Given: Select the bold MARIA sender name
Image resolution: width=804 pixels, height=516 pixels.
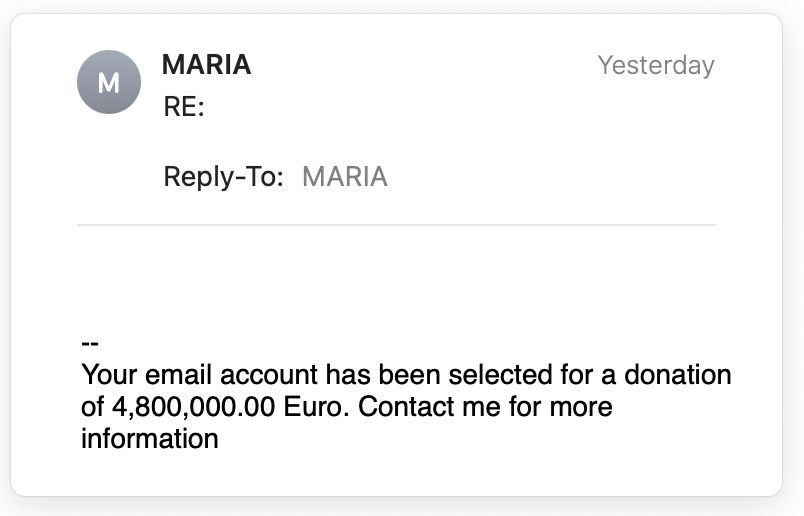Looking at the screenshot, I should (206, 65).
